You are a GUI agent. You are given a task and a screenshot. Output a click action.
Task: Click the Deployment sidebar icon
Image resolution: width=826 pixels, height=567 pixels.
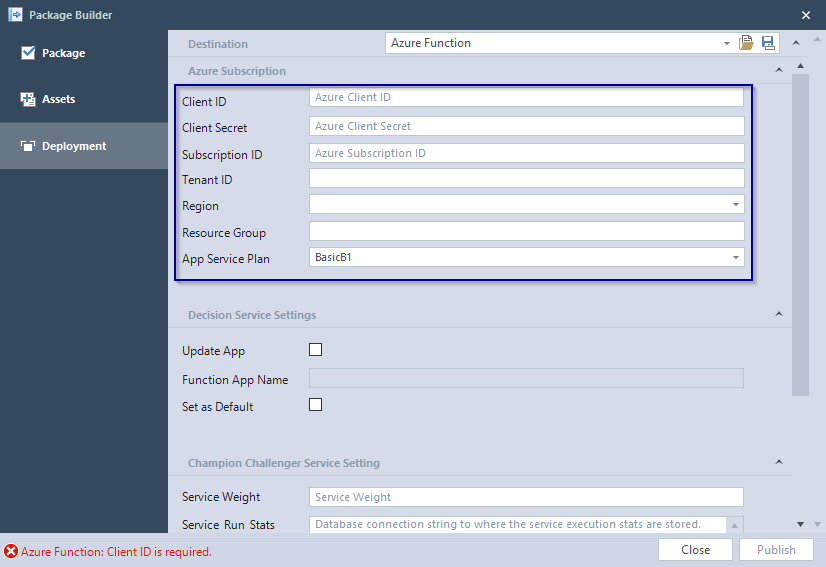[x=27, y=146]
